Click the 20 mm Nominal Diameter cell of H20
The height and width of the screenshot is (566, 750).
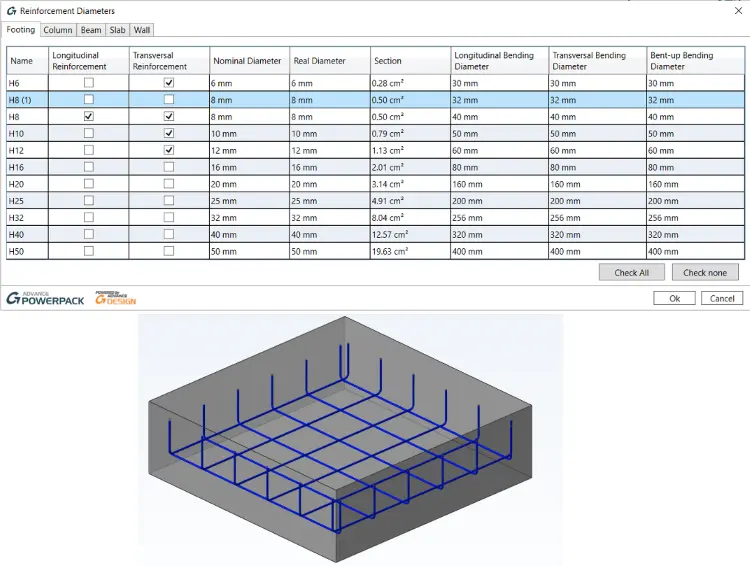pos(249,184)
